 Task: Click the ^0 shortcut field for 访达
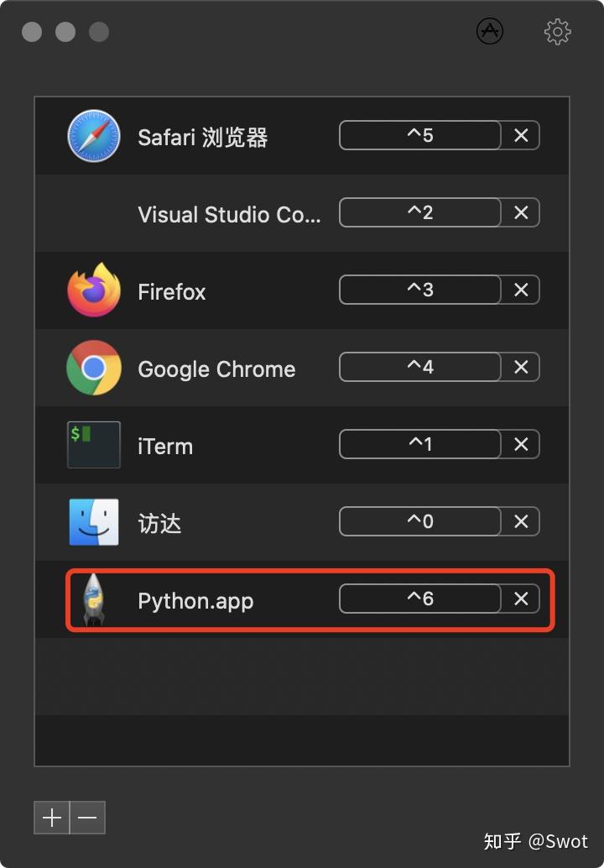[419, 521]
